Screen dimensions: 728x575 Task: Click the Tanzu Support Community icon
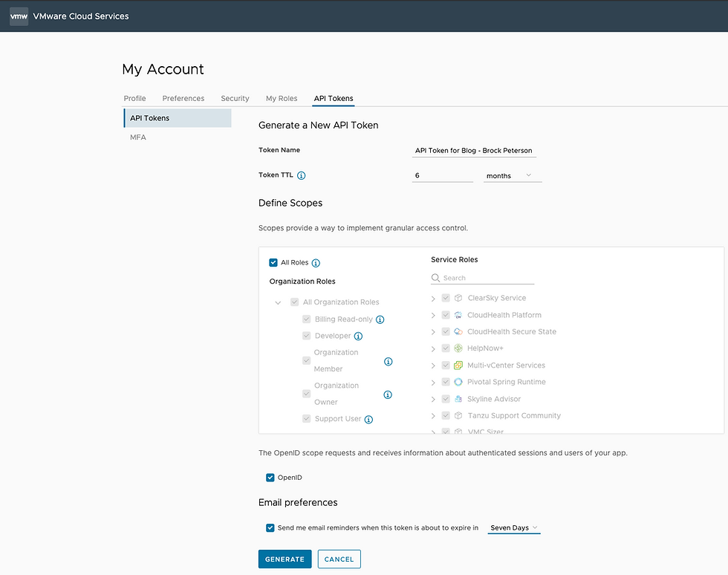458,416
